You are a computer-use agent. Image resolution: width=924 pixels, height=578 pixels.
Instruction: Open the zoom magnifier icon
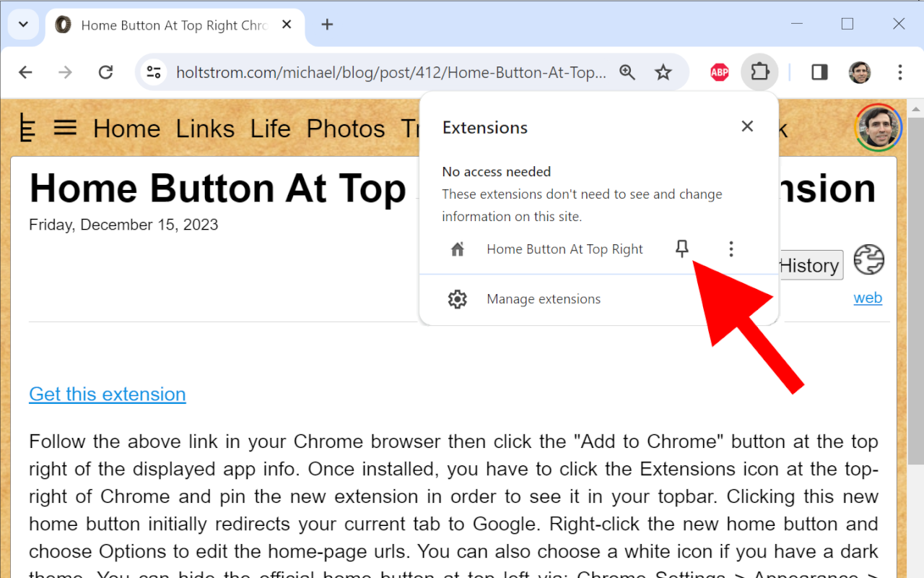click(627, 72)
